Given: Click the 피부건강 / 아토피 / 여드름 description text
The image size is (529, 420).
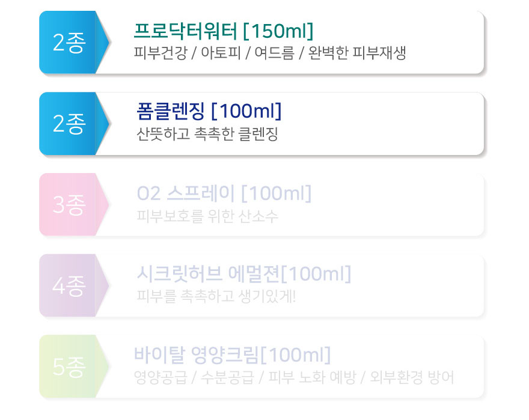Looking at the screenshot, I should click(x=214, y=53).
